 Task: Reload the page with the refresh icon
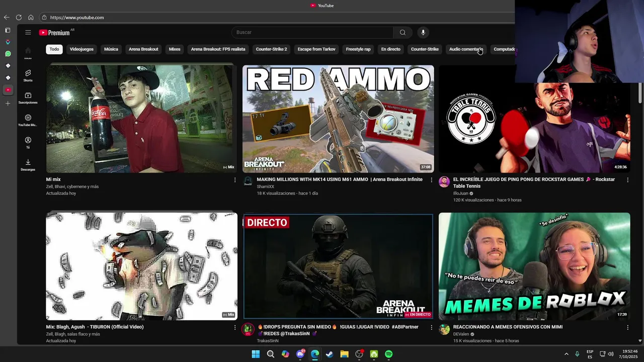(19, 18)
